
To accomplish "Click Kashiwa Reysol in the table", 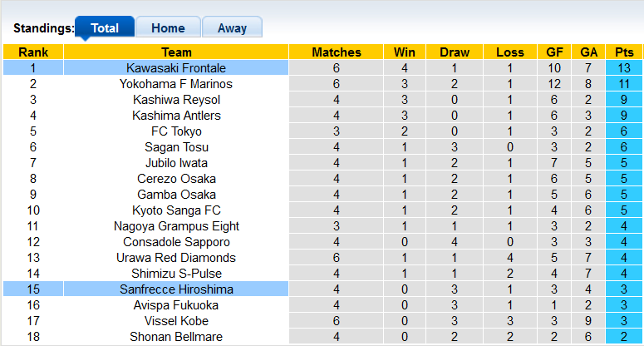I will click(176, 100).
